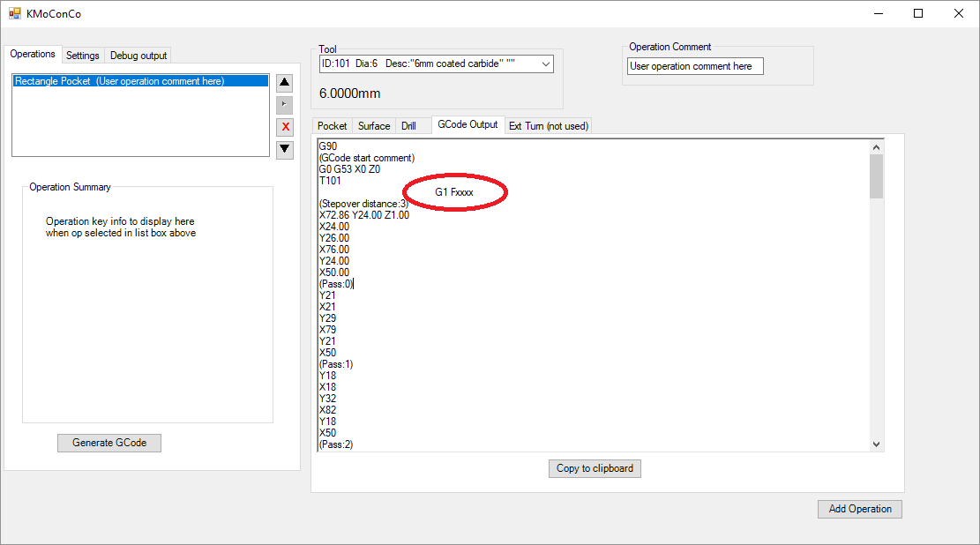The height and width of the screenshot is (545, 980).
Task: Switch to the Settings tab
Action: 83,56
